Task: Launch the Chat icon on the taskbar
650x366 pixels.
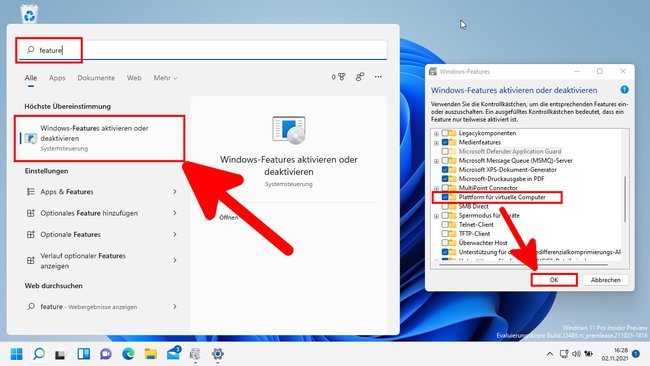Action: pos(106,354)
